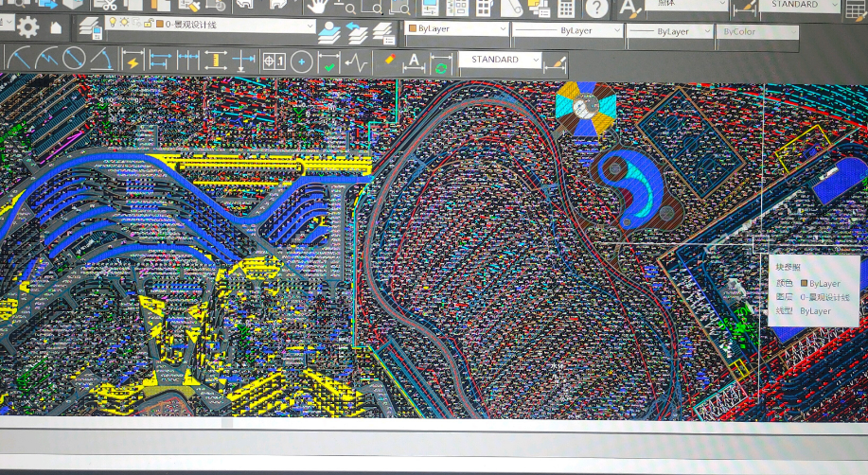The image size is (868, 475).
Task: Open workspace settings gear icon
Action: 27,27
